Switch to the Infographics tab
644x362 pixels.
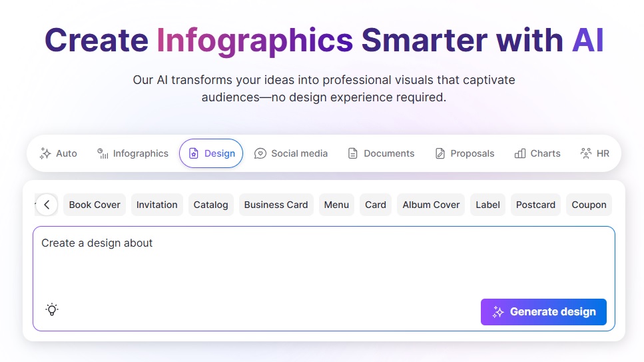point(133,153)
